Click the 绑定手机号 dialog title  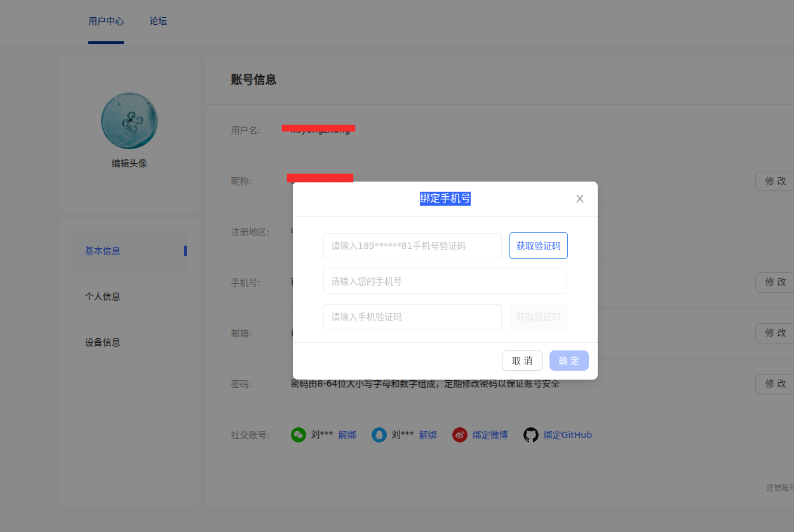tap(445, 199)
